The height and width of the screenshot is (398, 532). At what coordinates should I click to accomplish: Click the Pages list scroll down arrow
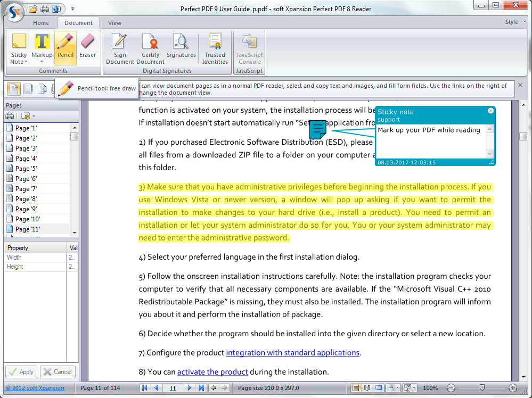(x=75, y=233)
